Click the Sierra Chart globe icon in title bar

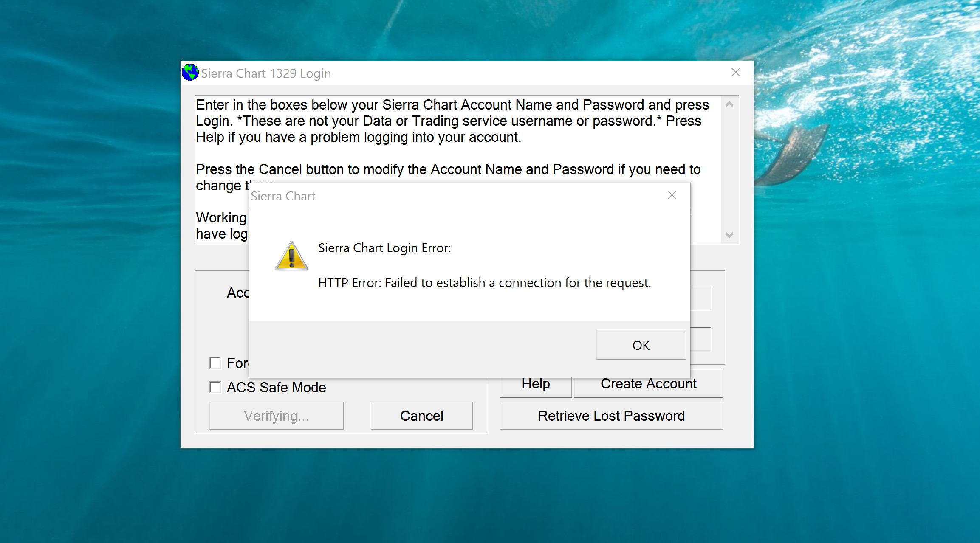(x=190, y=73)
